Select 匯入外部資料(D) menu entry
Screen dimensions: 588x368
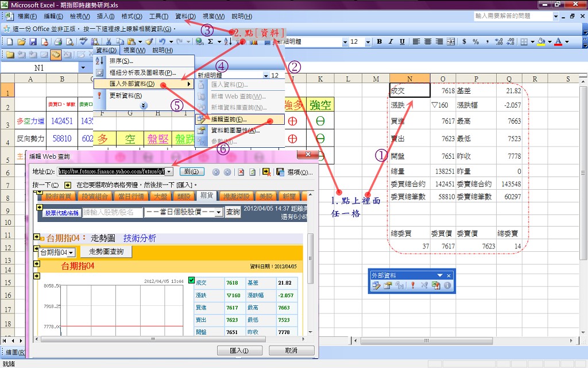pyautogui.click(x=144, y=84)
